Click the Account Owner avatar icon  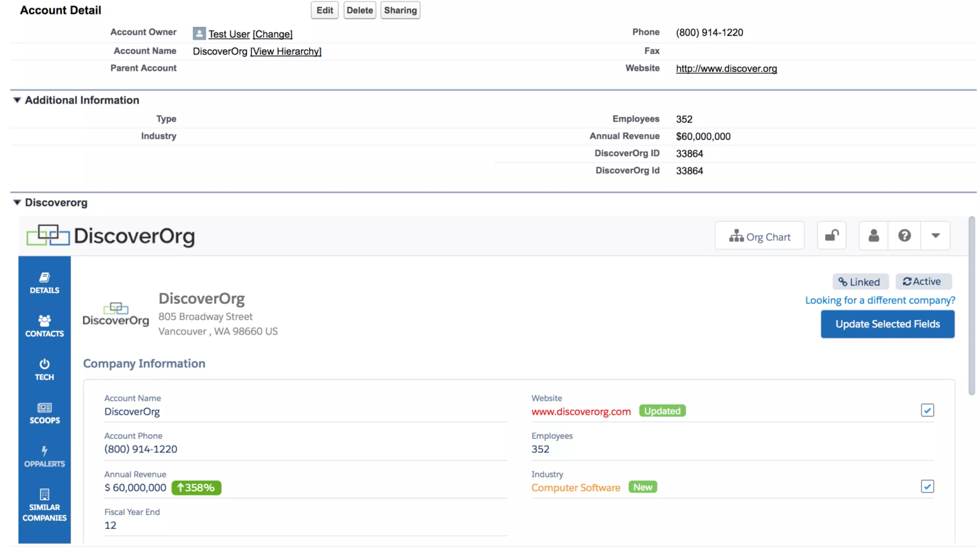click(x=199, y=33)
